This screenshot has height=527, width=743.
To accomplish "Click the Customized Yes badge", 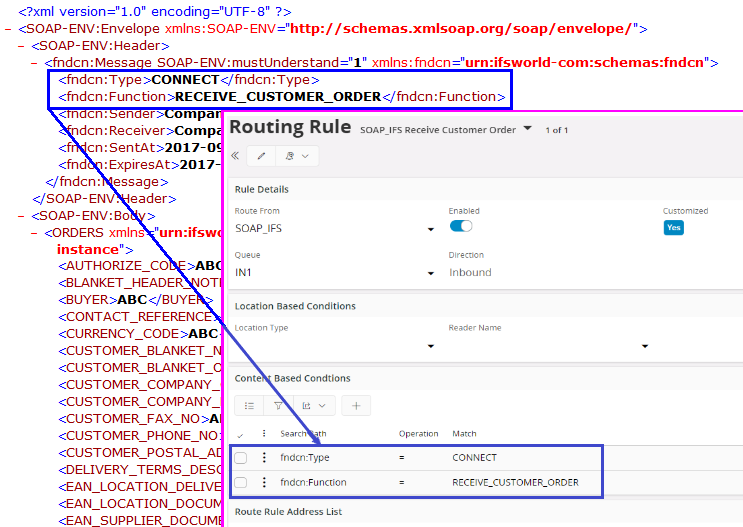I will 673,227.
